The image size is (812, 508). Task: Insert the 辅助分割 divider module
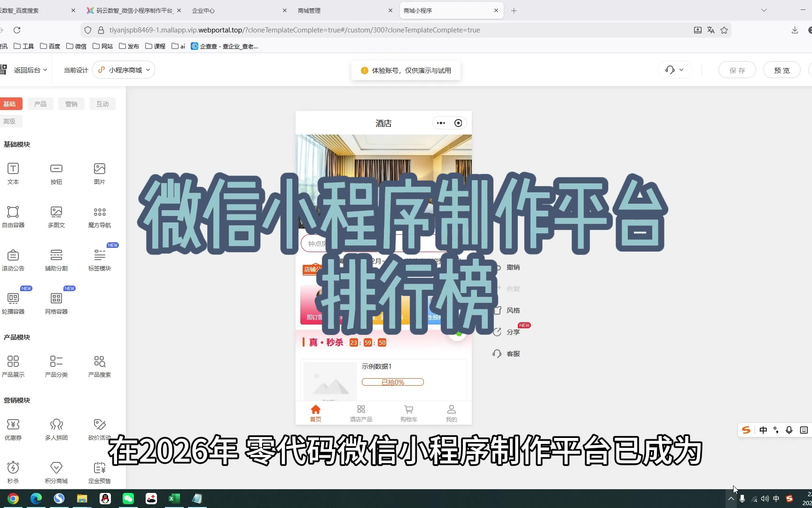pyautogui.click(x=56, y=260)
